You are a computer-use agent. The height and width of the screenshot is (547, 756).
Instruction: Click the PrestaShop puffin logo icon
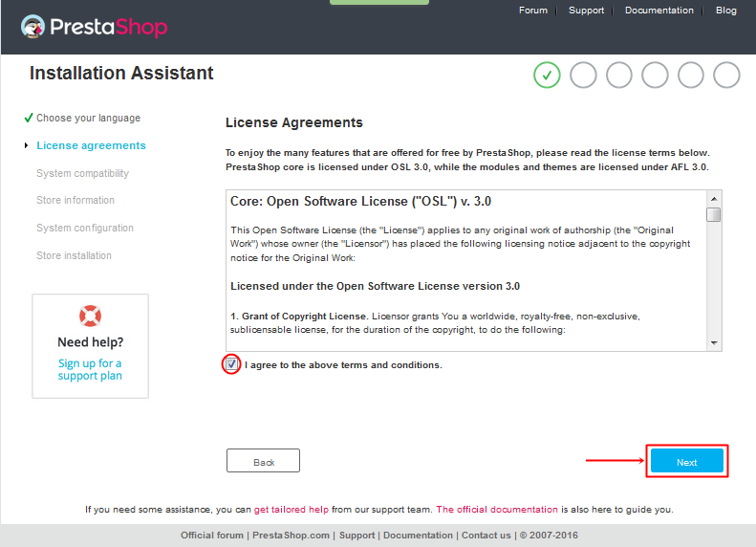pos(32,27)
